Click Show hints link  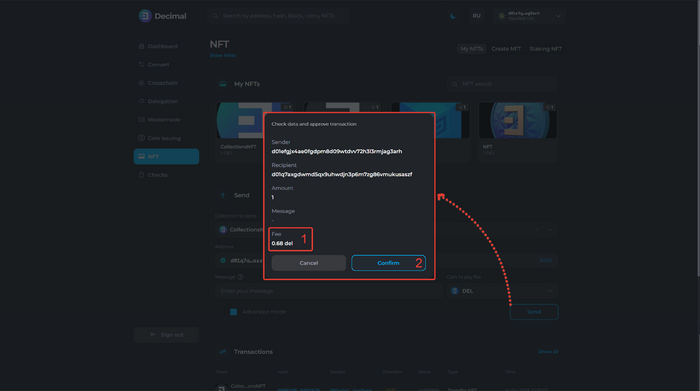point(222,55)
